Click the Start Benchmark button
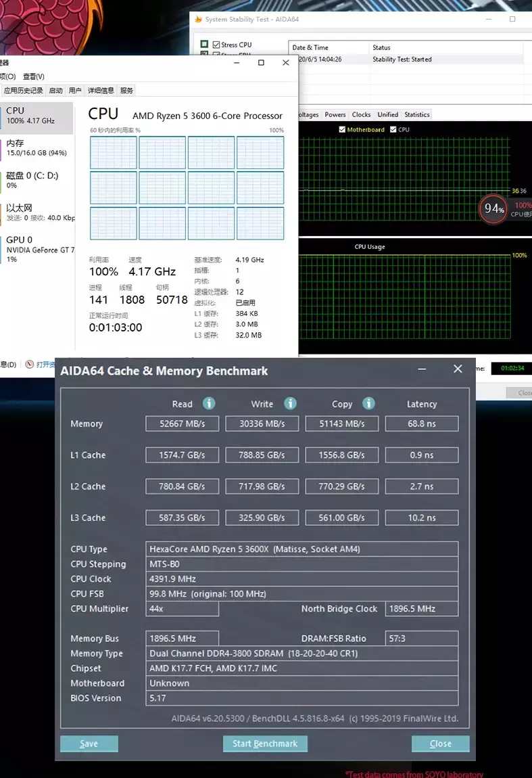 click(265, 743)
